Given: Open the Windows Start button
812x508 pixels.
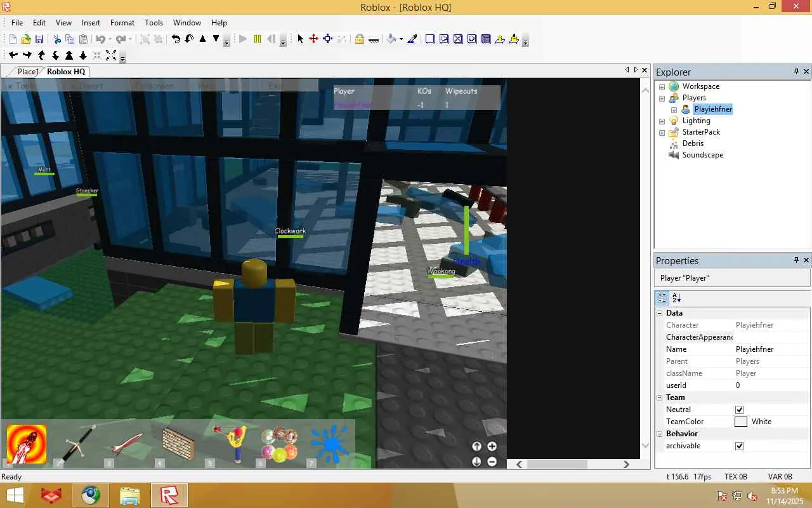Looking at the screenshot, I should click(15, 495).
